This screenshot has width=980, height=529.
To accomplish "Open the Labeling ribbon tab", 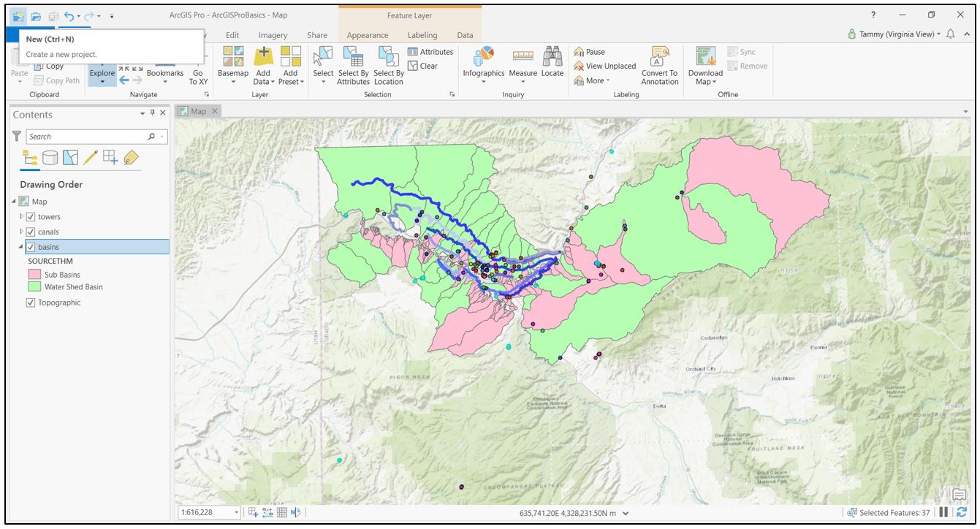I will point(422,34).
